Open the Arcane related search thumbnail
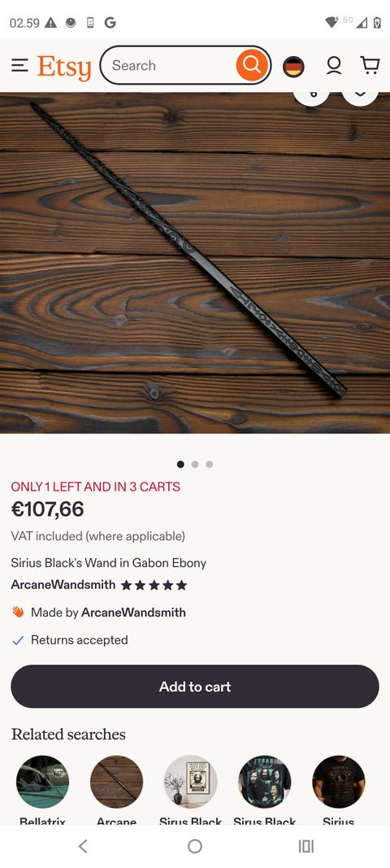The image size is (390, 868). click(x=117, y=782)
